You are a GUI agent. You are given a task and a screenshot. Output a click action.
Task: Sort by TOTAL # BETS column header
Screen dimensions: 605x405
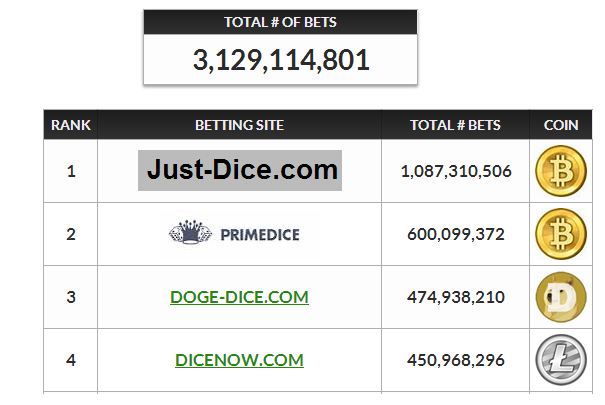point(455,125)
